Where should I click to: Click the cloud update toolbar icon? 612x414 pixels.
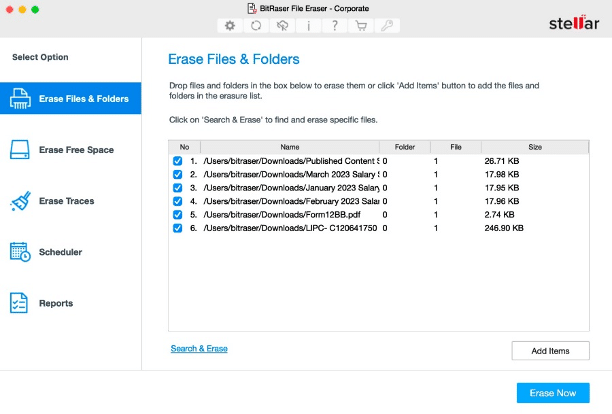[x=282, y=26]
